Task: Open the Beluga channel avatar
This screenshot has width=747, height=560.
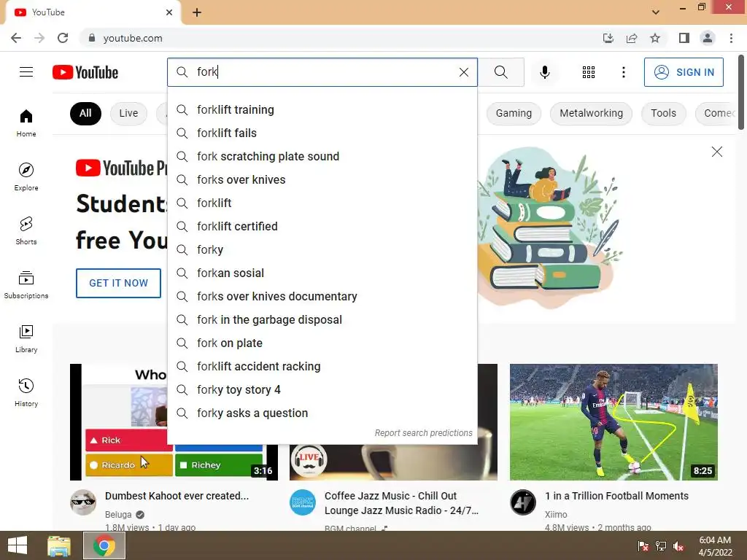Action: [x=83, y=502]
